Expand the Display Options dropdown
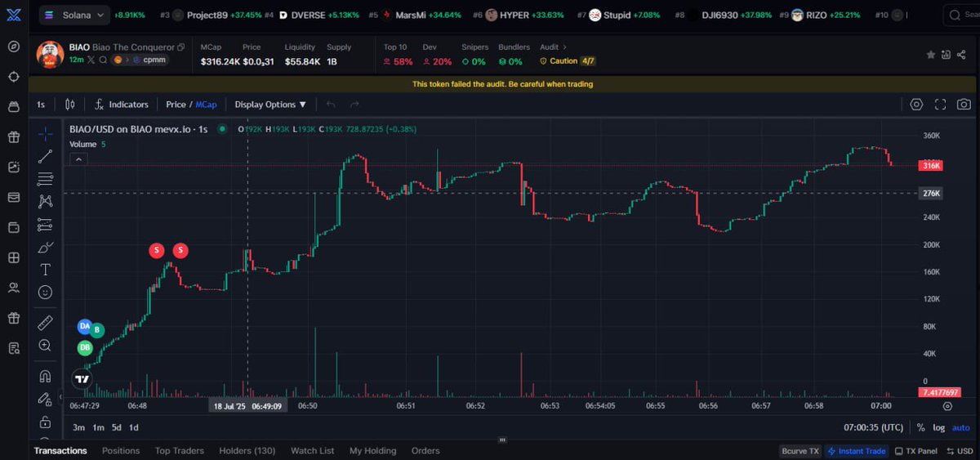Viewport: 980px width, 460px height. tap(270, 105)
